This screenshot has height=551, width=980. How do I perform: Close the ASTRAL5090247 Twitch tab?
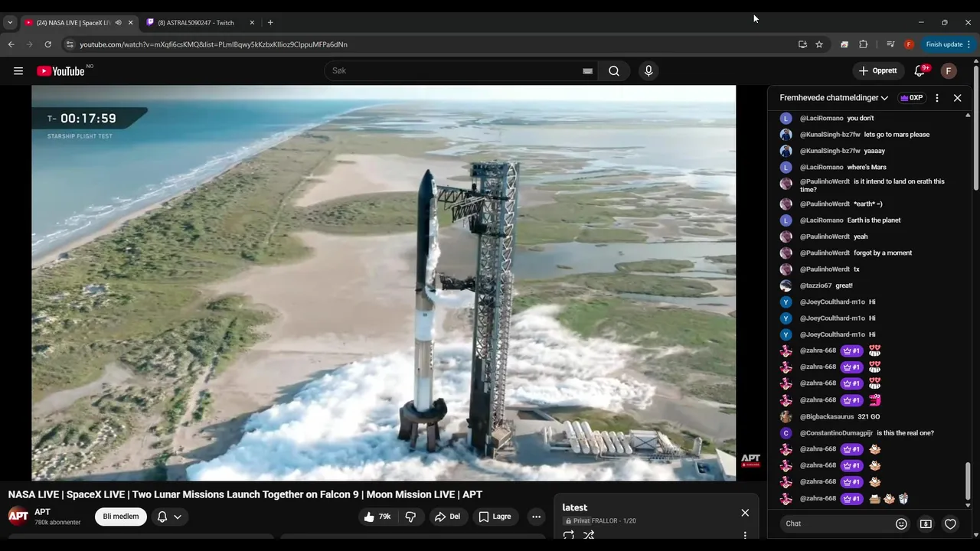[x=252, y=23]
